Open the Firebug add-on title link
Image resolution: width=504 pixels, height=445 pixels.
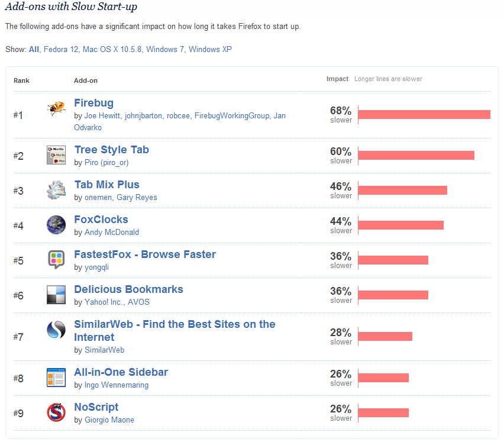(93, 103)
